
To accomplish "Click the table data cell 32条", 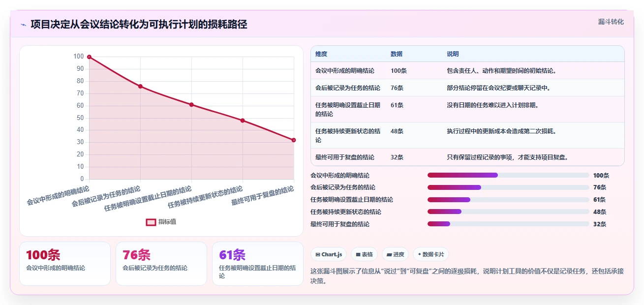I will click(397, 157).
